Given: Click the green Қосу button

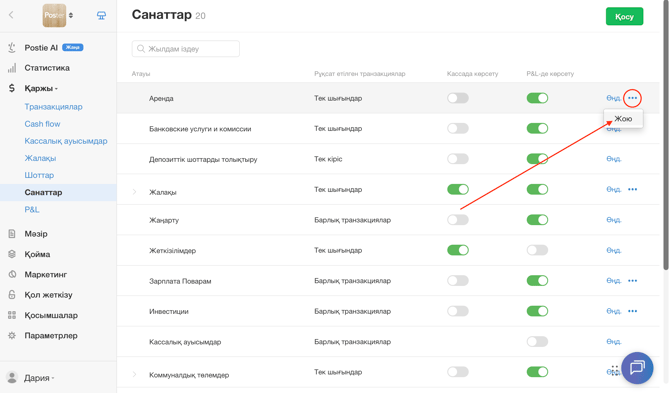Looking at the screenshot, I should [x=624, y=17].
